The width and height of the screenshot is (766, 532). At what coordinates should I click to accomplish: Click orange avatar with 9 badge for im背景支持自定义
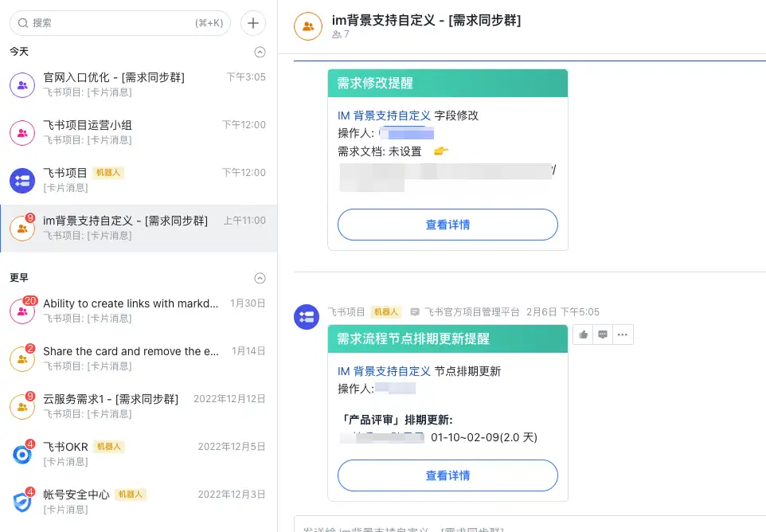(x=22, y=229)
